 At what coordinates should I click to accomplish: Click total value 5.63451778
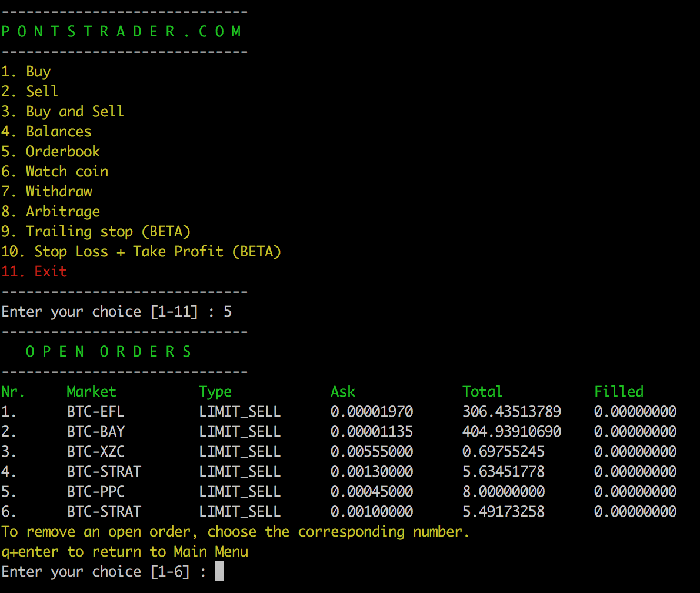[x=504, y=472]
